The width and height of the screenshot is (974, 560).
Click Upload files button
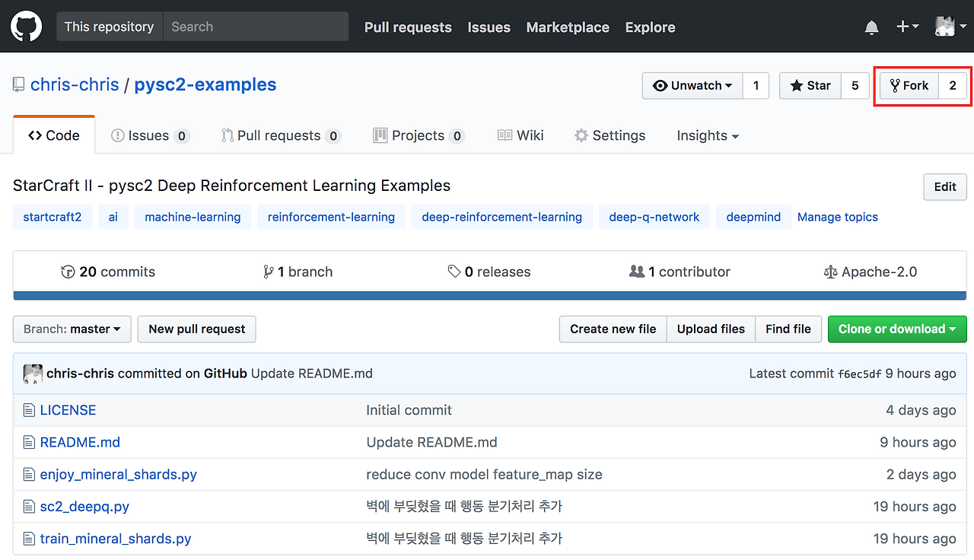coord(711,329)
